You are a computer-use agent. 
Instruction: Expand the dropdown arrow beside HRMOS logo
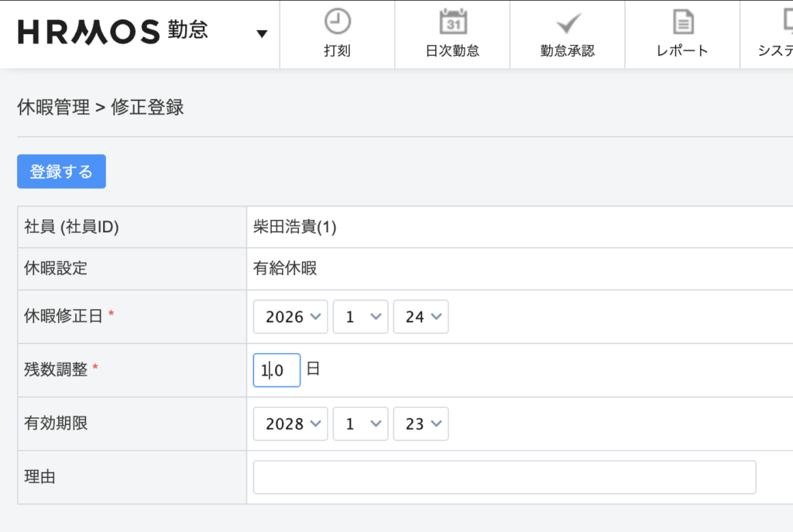coord(262,33)
